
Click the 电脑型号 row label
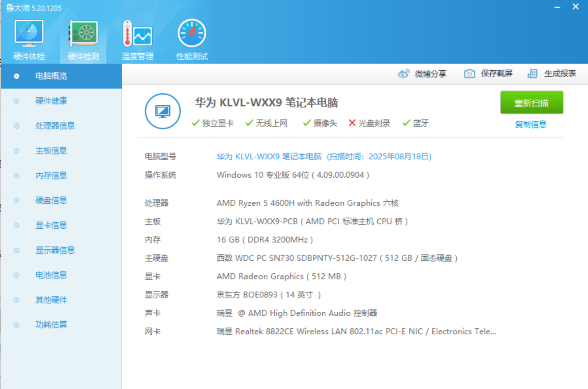click(x=161, y=156)
